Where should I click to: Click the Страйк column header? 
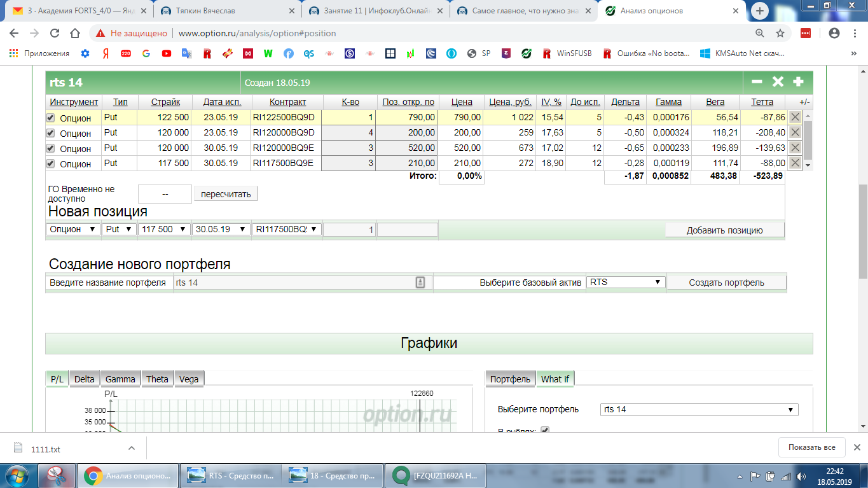[x=165, y=102]
